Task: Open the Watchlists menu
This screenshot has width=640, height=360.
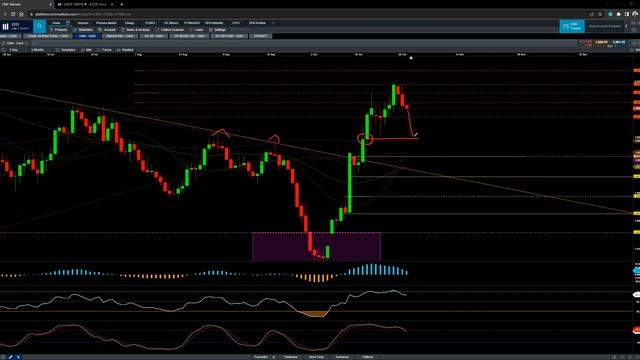Action: tap(83, 30)
